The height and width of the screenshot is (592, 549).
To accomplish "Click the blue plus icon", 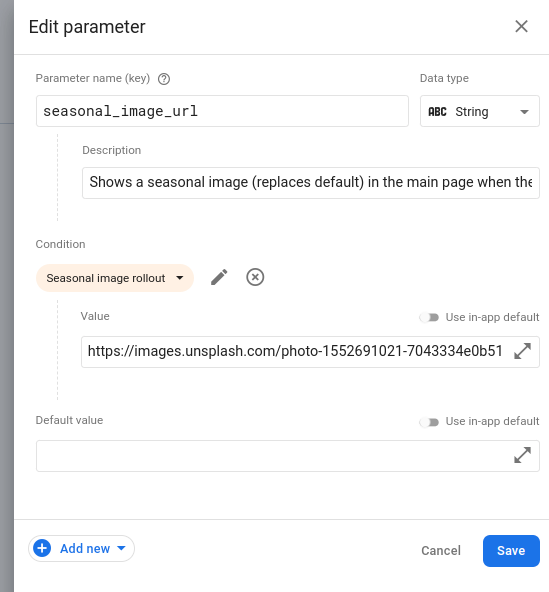I will coord(42,548).
